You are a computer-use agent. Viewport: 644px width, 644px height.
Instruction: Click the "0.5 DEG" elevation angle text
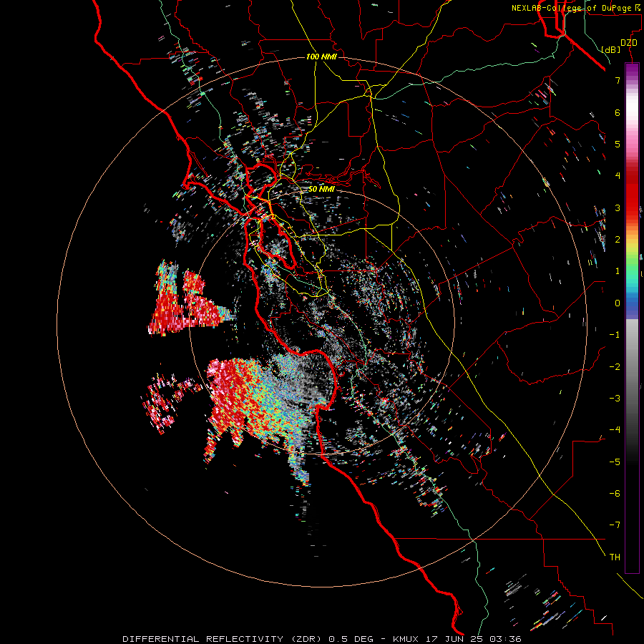point(351,639)
